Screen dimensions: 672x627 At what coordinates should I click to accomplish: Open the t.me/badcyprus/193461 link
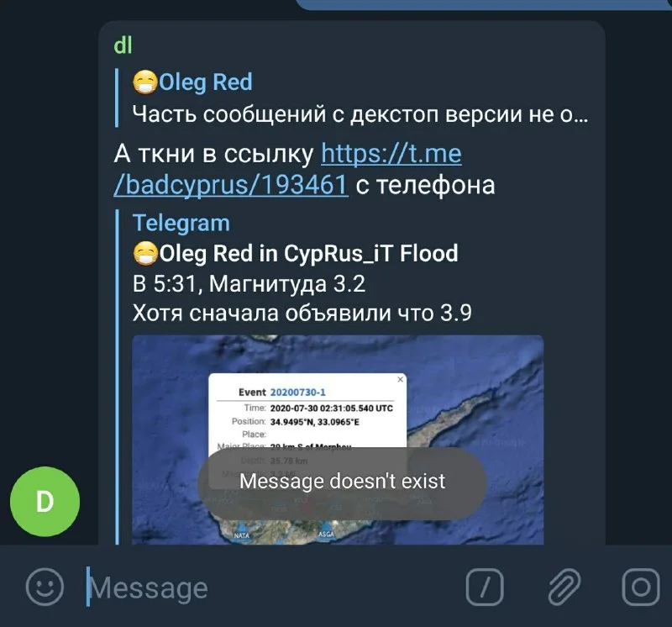point(288,169)
